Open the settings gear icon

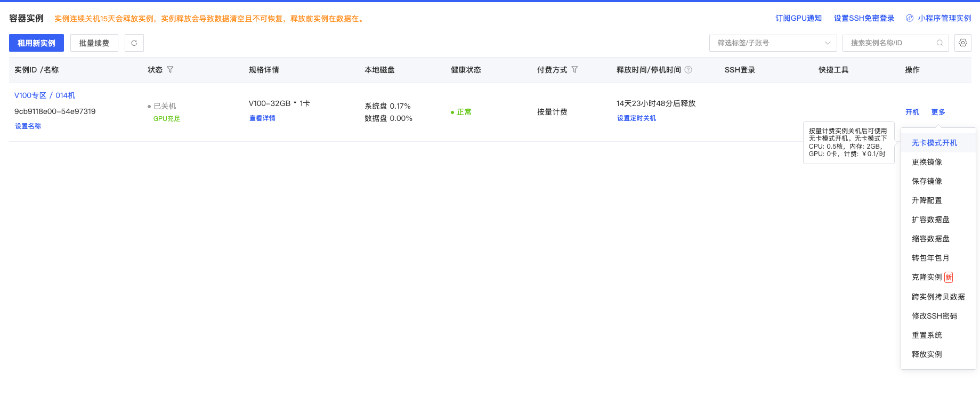point(963,43)
